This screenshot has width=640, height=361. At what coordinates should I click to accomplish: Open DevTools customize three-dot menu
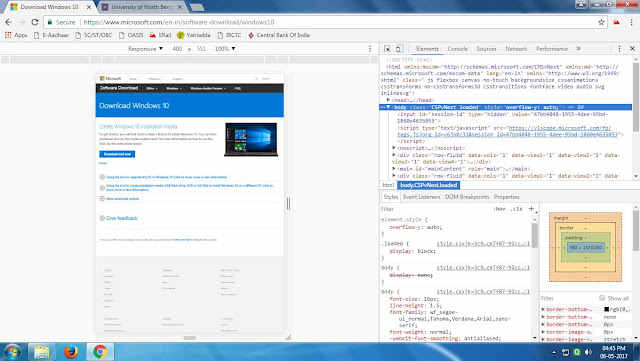click(619, 49)
